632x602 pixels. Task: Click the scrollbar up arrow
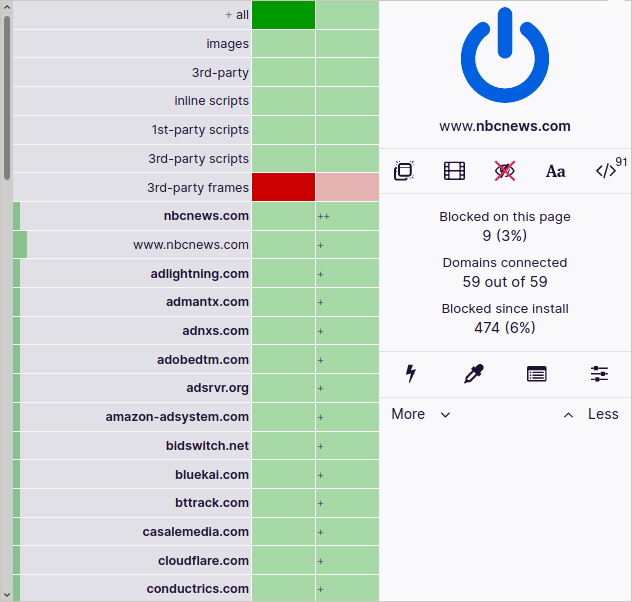[x=6, y=7]
